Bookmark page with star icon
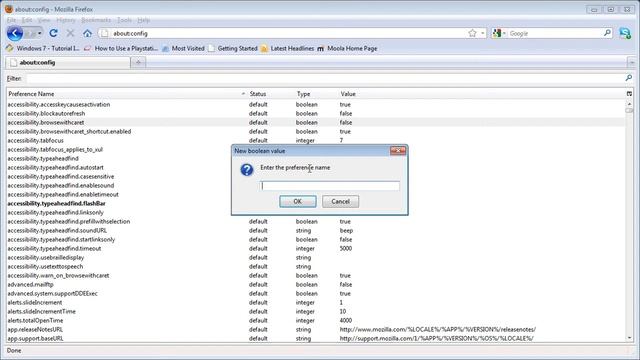 pyautogui.click(x=472, y=33)
